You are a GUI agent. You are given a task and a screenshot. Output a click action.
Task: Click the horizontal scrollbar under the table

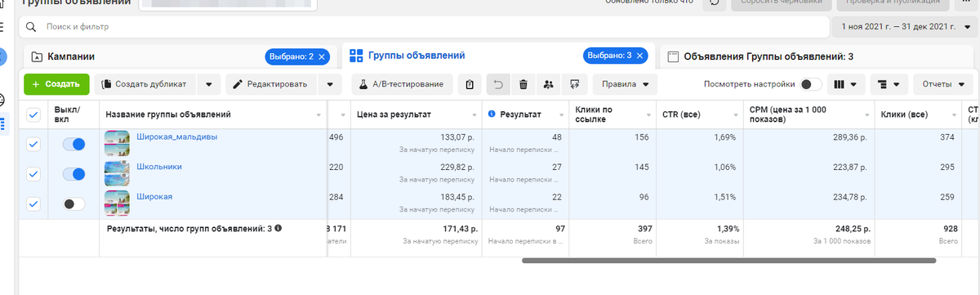[x=728, y=261]
